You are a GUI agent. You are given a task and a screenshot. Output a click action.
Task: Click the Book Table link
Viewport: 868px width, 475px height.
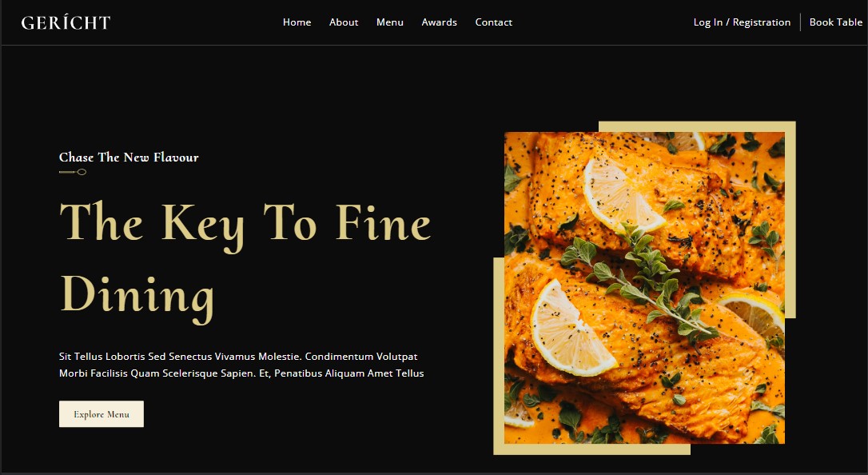(836, 22)
